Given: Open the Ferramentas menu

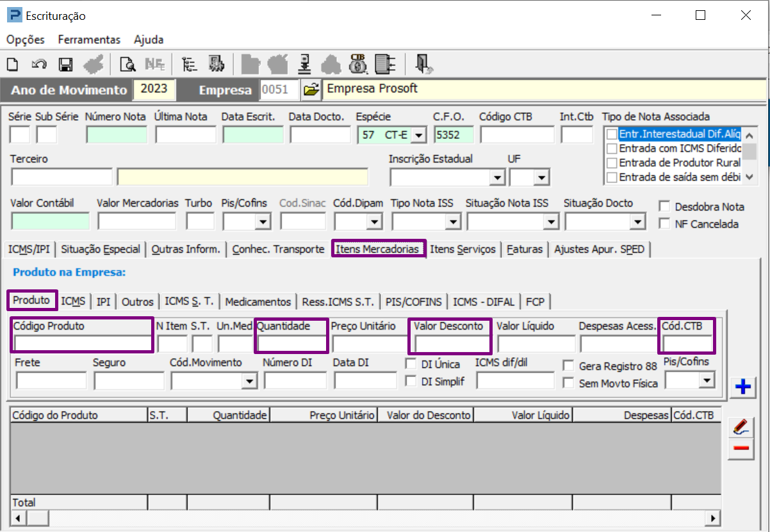Looking at the screenshot, I should click(x=89, y=40).
